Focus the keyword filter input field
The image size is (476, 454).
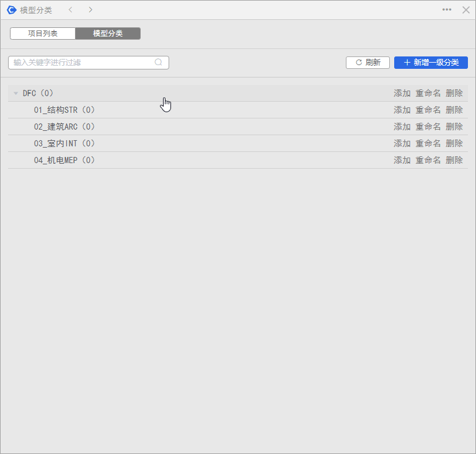click(x=81, y=63)
